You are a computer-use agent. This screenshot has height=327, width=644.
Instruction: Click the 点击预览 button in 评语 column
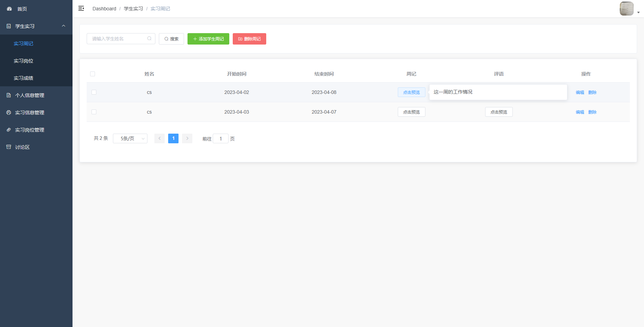click(x=499, y=112)
